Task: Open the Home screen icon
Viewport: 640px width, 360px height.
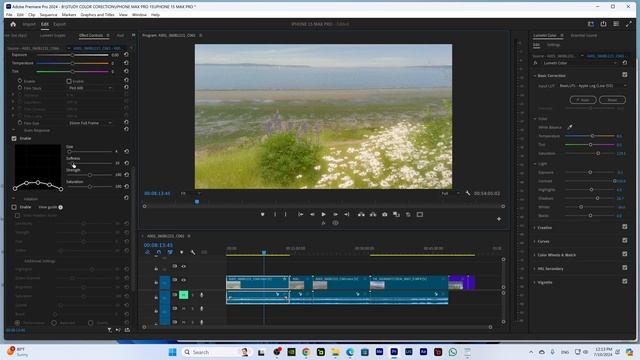Action: click(x=13, y=24)
